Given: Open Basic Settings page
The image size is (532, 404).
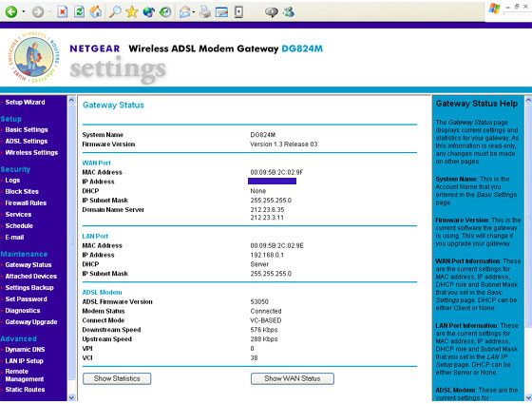Looking at the screenshot, I should click(27, 129).
